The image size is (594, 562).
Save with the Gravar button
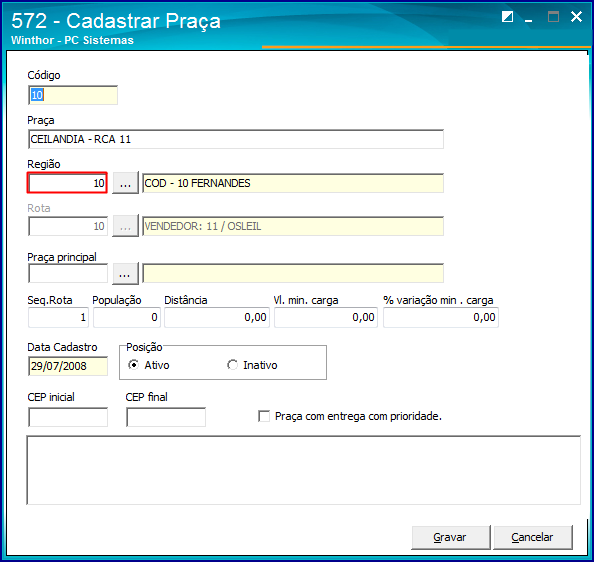click(451, 537)
